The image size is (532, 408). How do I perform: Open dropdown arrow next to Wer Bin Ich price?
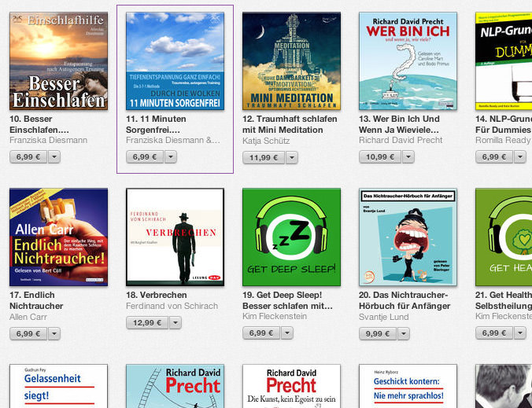click(x=408, y=157)
